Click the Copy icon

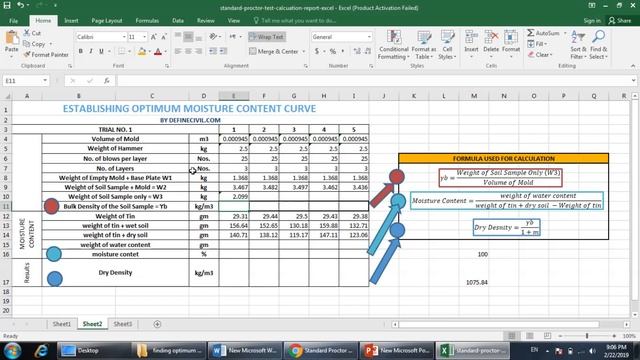tap(27, 44)
